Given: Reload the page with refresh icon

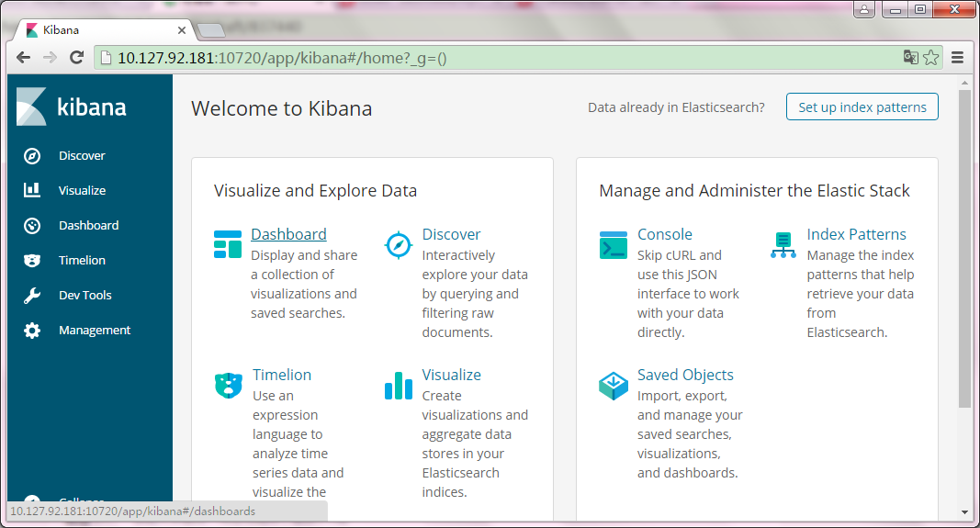Looking at the screenshot, I should coord(77,58).
